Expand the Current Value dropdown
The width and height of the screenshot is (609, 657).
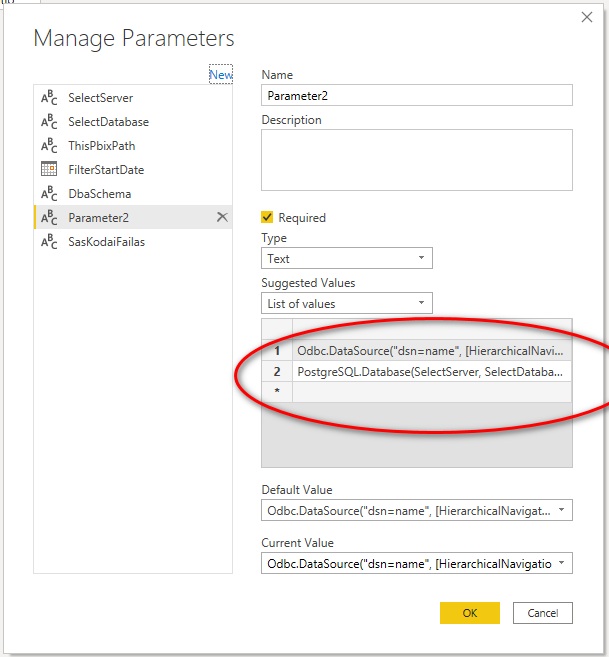click(561, 563)
